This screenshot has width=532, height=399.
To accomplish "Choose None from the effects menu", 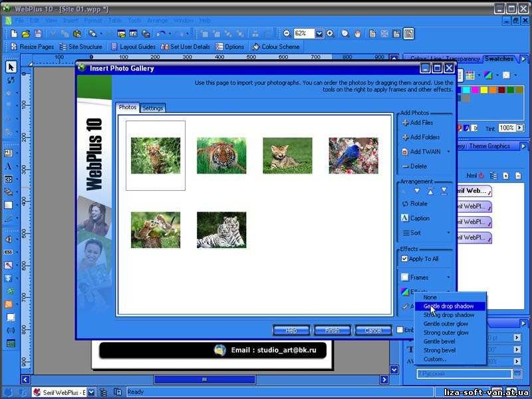I will (451, 297).
